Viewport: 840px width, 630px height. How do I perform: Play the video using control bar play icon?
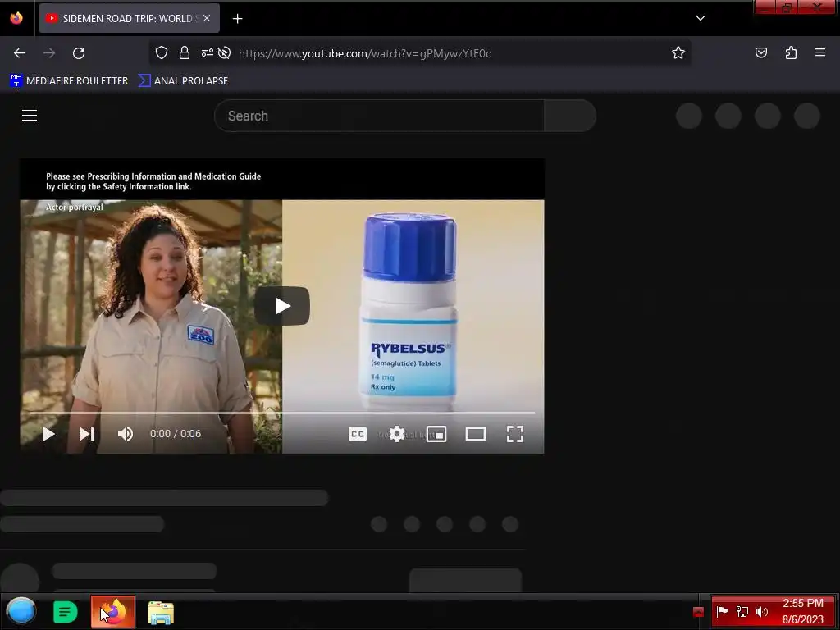(48, 434)
